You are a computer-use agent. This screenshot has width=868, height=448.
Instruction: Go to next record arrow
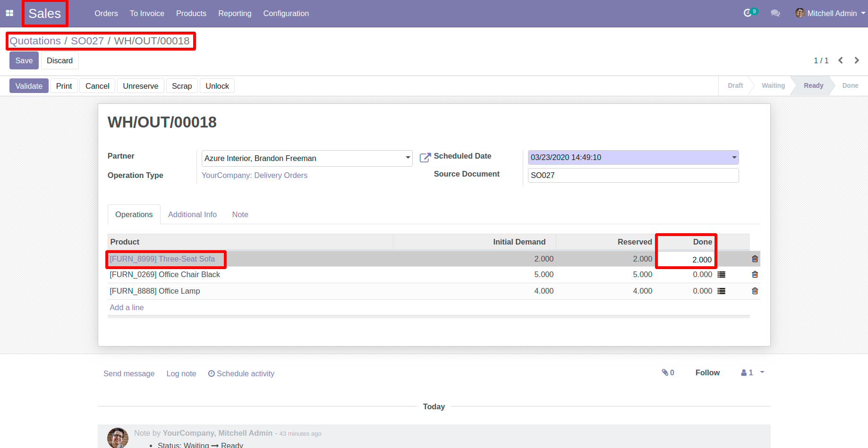pos(857,60)
